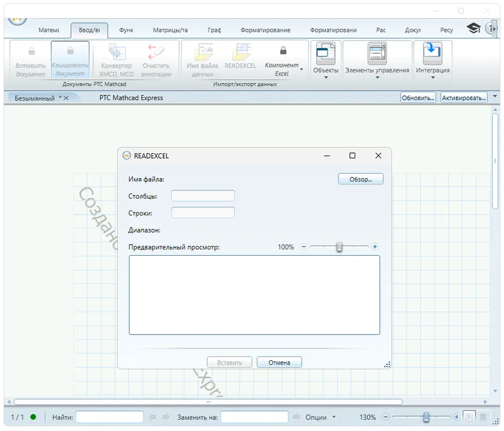Click the Обзор... browse button
This screenshot has height=431, width=504.
click(360, 179)
